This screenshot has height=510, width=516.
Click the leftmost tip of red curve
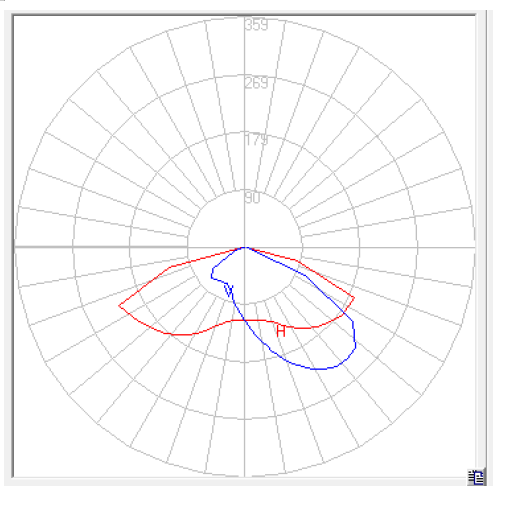[x=120, y=305]
